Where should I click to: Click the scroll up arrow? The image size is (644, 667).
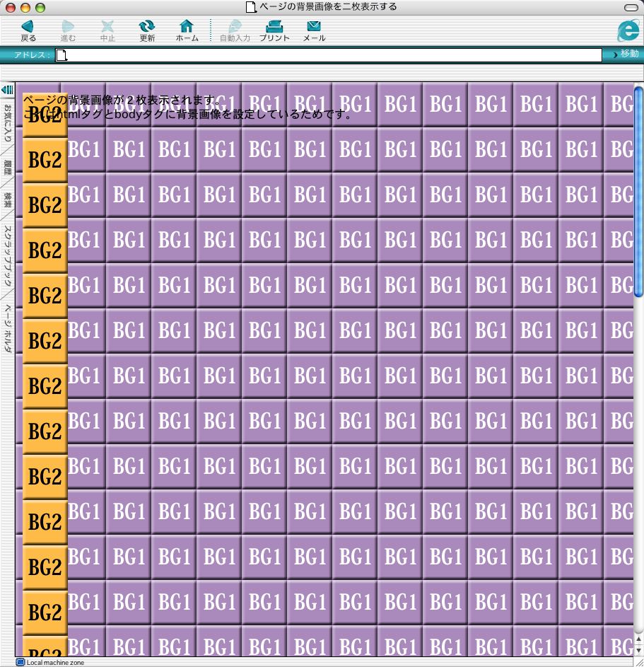pos(638,640)
